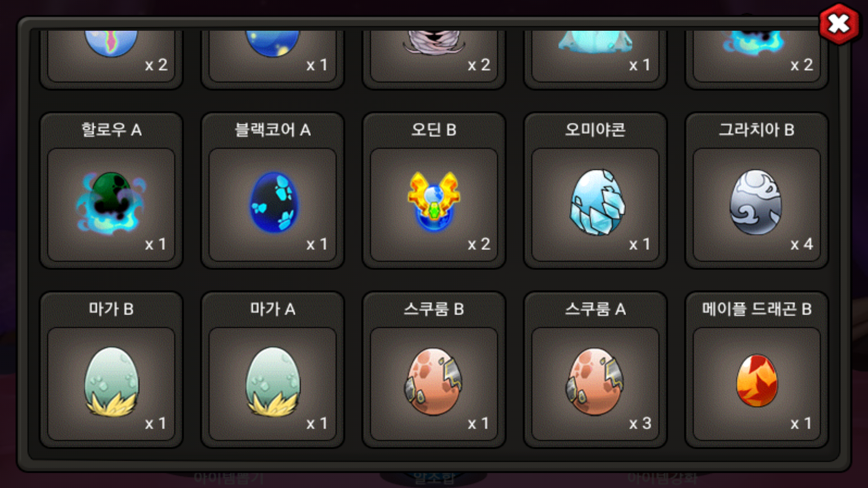Choose the 마가 B nest egg

point(112,382)
